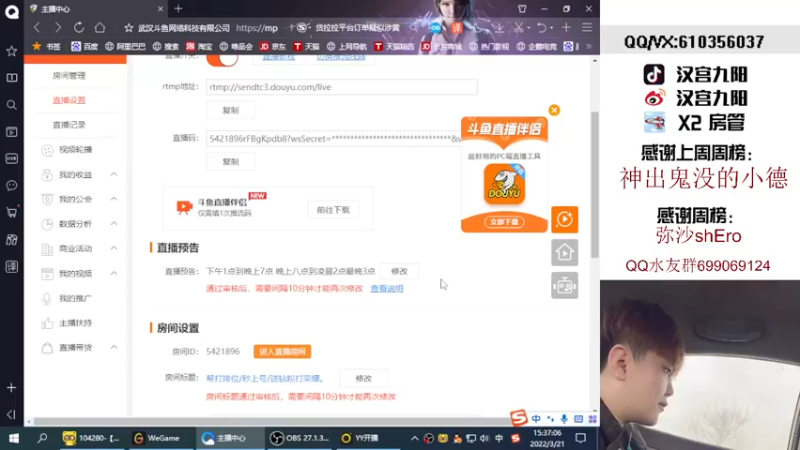Open the browser hamburger menu
The image size is (800, 450).
[x=587, y=28]
